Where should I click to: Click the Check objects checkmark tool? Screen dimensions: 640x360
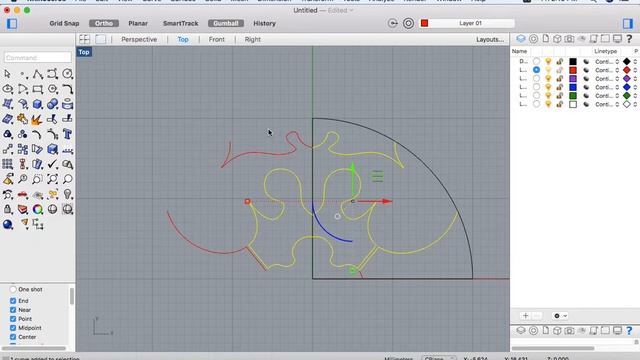click(53, 164)
